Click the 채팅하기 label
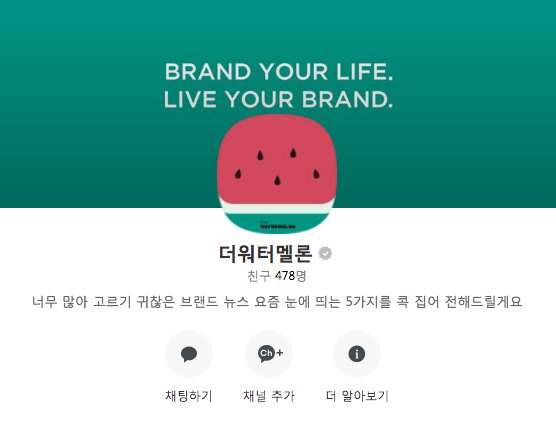556x421 pixels. tap(189, 396)
